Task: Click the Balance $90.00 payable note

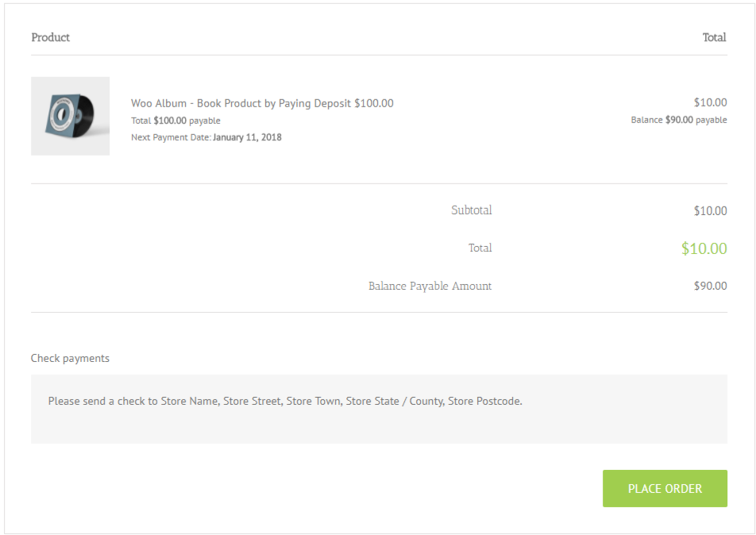Action: click(x=679, y=120)
